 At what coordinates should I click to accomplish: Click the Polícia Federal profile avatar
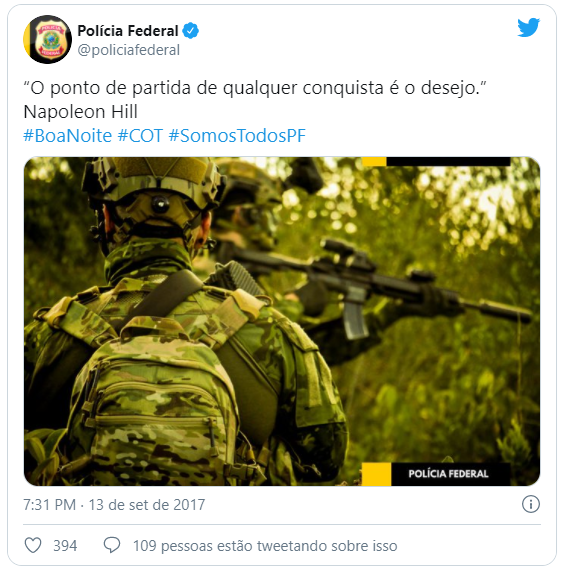coord(48,39)
